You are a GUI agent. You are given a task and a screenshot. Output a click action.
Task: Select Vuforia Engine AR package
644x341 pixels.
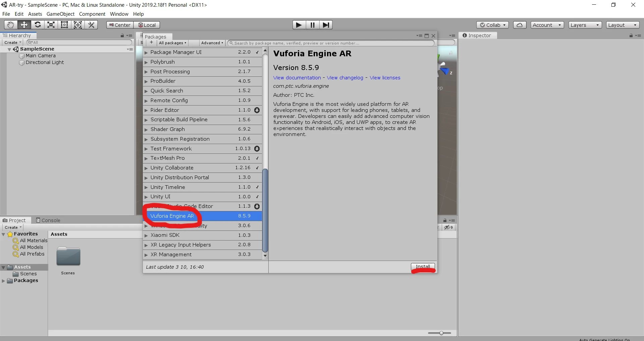point(202,216)
